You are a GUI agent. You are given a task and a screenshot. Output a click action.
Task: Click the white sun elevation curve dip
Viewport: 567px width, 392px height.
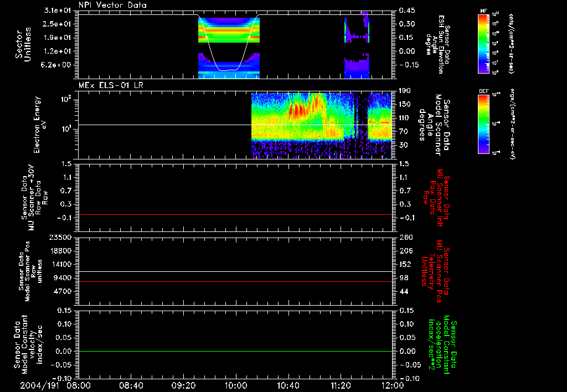229,70
